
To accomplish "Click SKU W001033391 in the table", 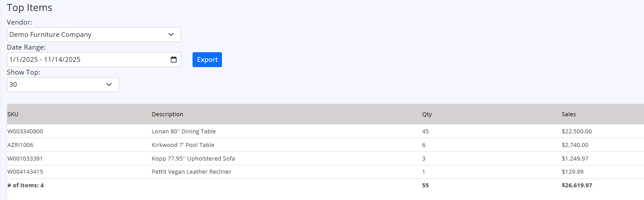I will [x=25, y=158].
